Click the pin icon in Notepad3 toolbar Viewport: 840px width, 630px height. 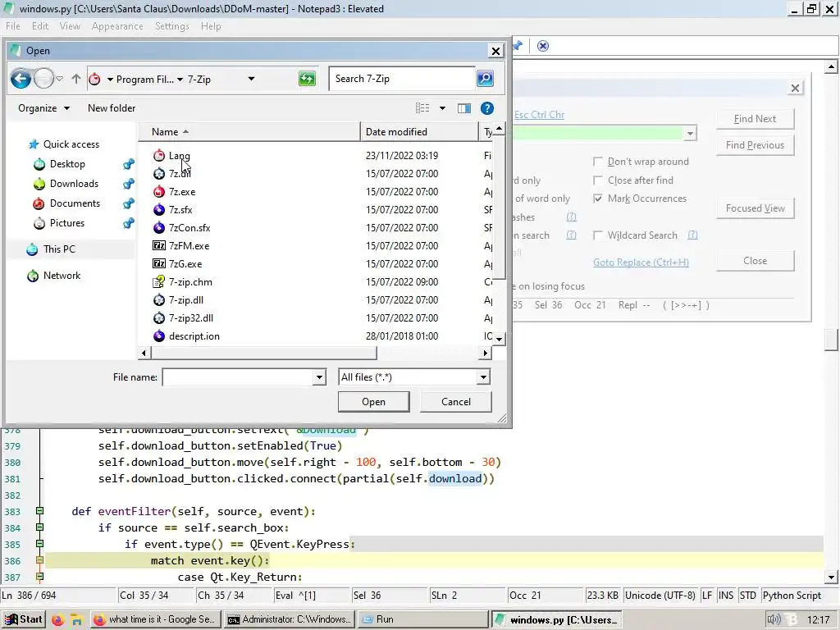pos(518,46)
